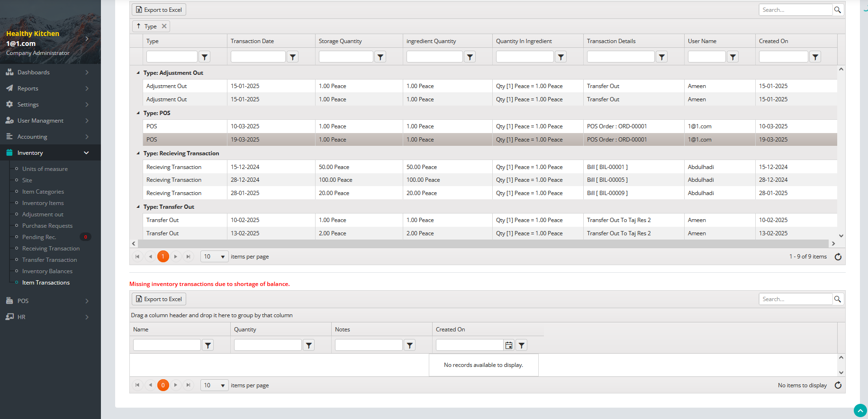Click the User Name filter icon
The height and width of the screenshot is (419, 868).
[733, 57]
